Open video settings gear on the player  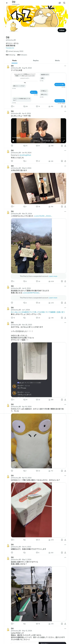click(x=56, y=141)
